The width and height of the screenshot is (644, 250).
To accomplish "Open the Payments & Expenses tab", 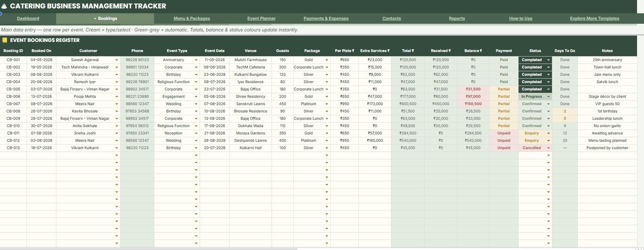I will tap(326, 19).
